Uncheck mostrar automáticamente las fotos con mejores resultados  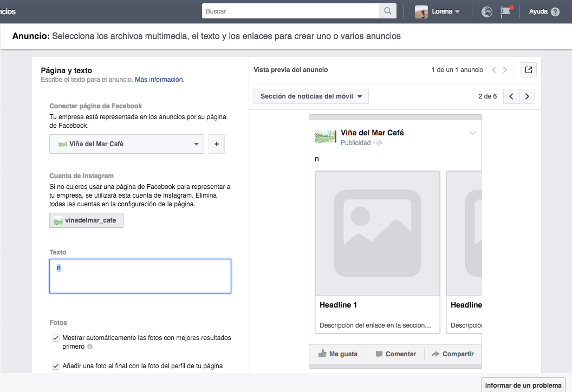56,337
